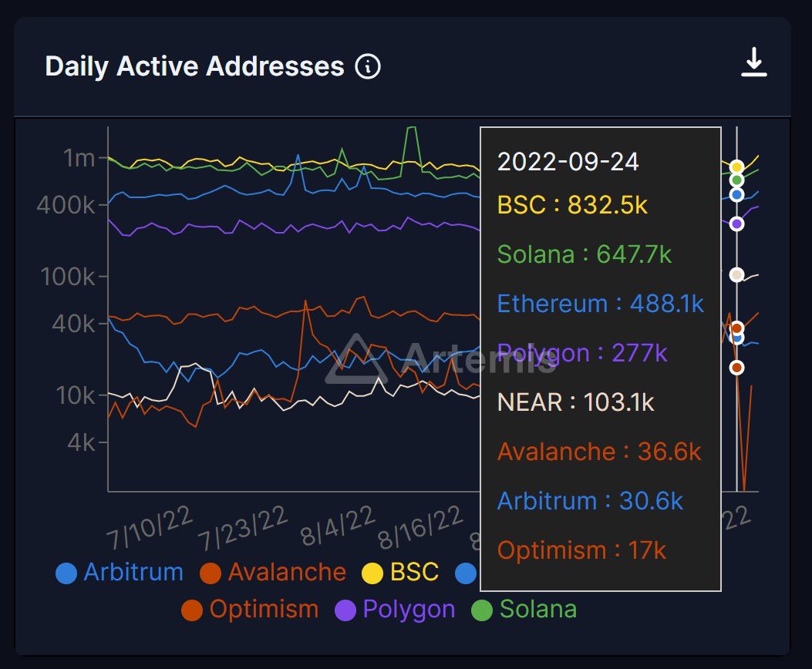
Task: Toggle the Arbitrum series in the legend
Action: [x=120, y=573]
